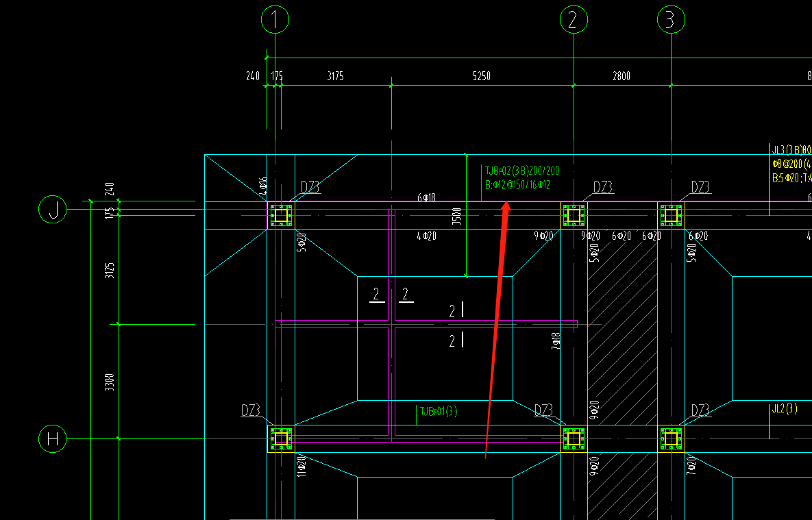Pick the column symbol at axis H and 2

574,439
